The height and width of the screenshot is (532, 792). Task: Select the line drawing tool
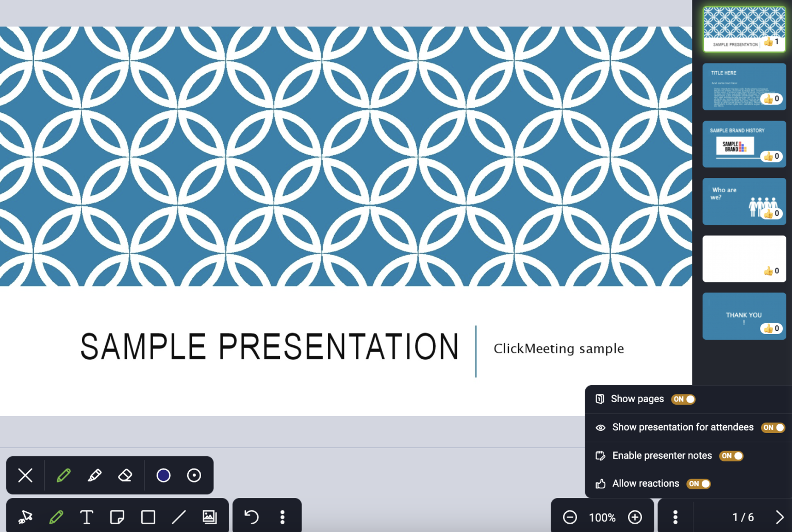click(179, 517)
